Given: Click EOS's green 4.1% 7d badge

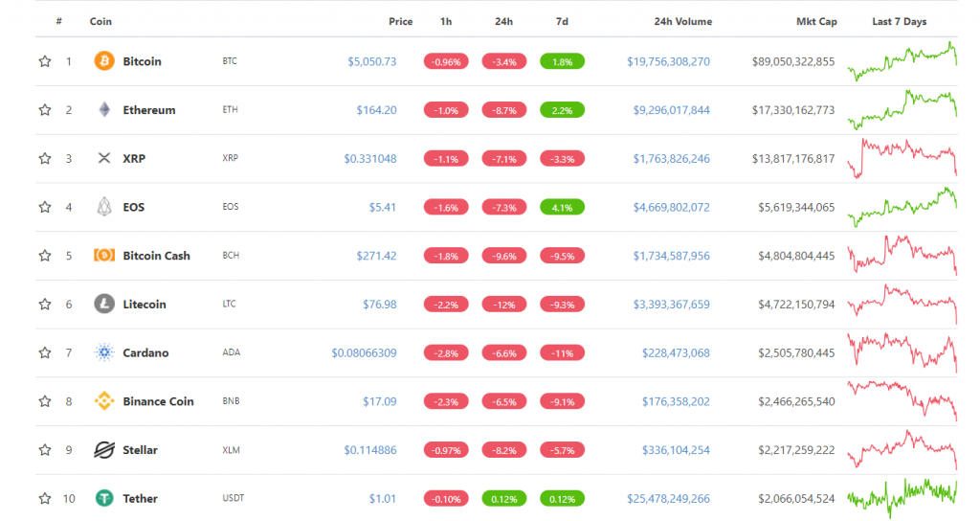Looking at the screenshot, I should coord(562,208).
